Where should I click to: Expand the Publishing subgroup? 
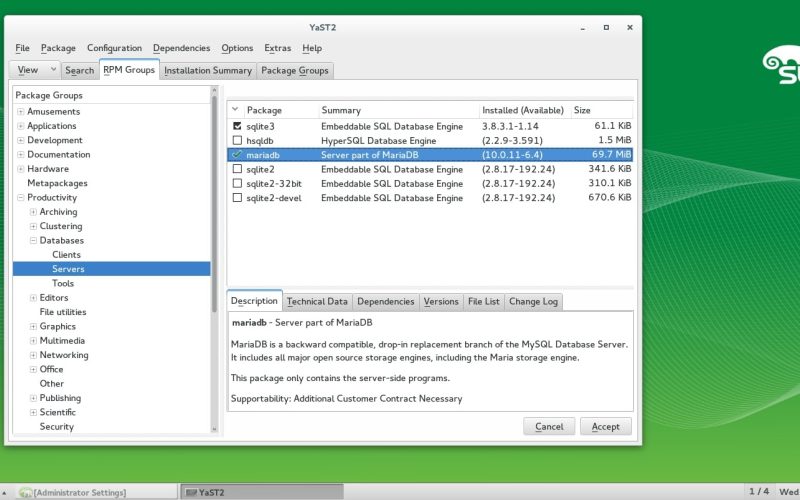coord(33,397)
